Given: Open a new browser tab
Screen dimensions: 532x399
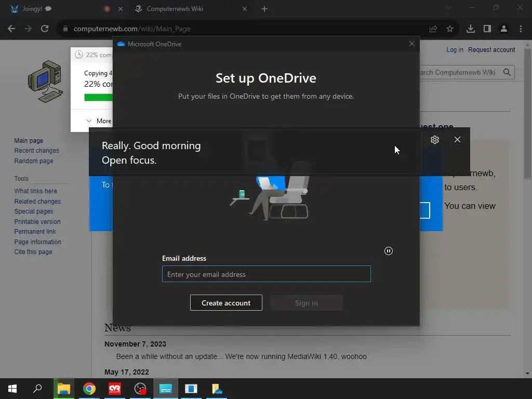Looking at the screenshot, I should 264,9.
